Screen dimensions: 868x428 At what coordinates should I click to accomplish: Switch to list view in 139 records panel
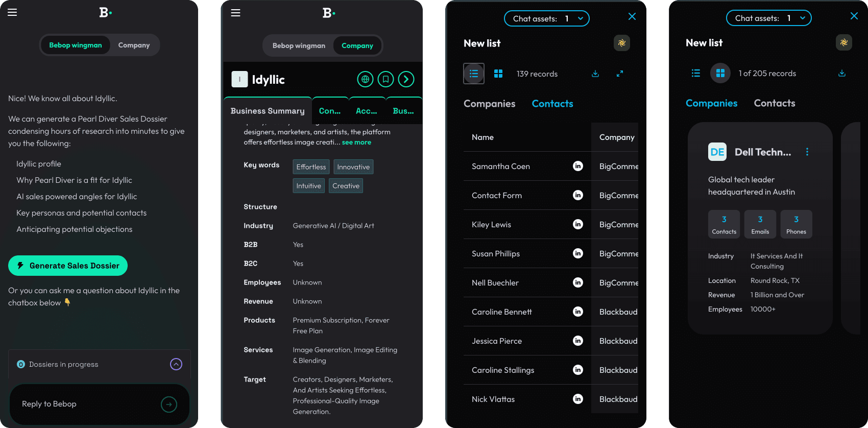point(474,74)
